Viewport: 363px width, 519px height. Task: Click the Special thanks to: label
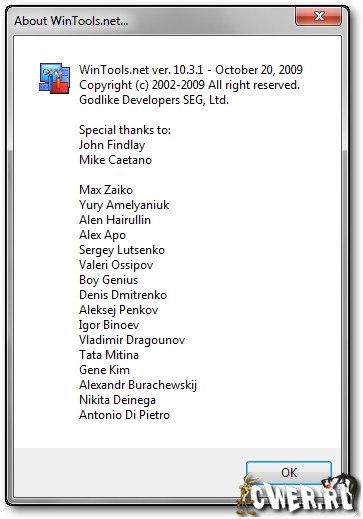click(x=125, y=130)
